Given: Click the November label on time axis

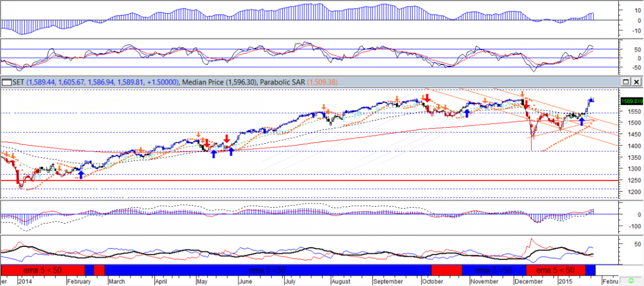Looking at the screenshot, I should tap(486, 281).
